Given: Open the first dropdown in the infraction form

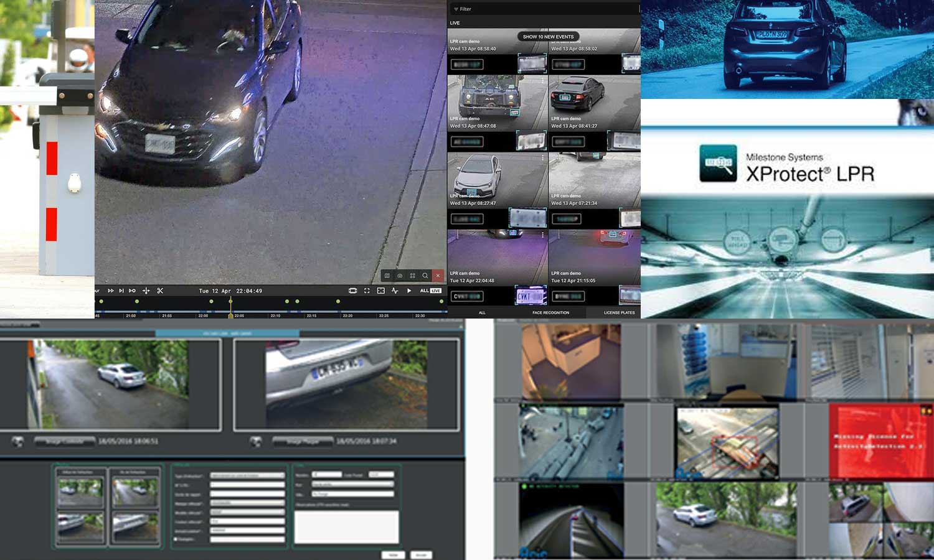Looking at the screenshot, I should click(x=247, y=475).
